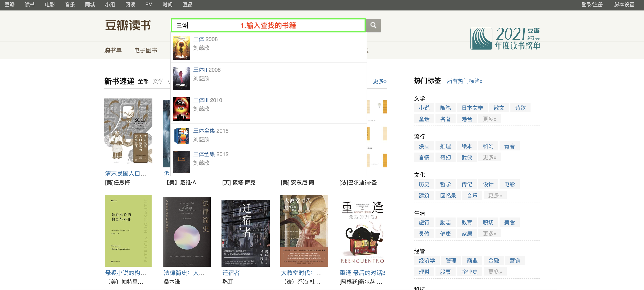
Task: Select 三体 2008 suggestion cover thumbnail
Action: [x=181, y=48]
